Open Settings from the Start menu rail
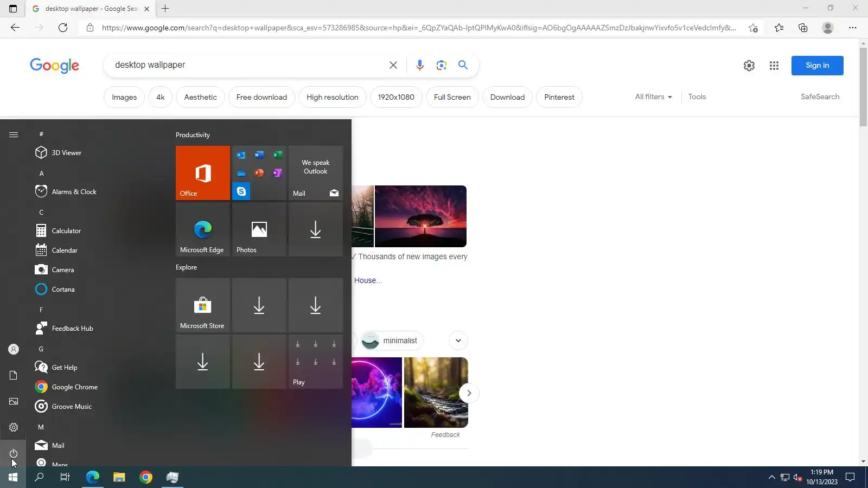 click(x=14, y=427)
